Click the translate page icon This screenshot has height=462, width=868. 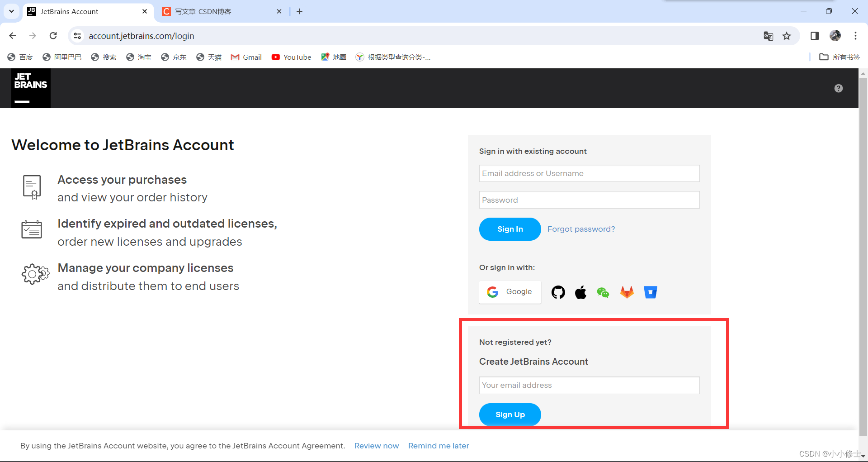point(769,36)
